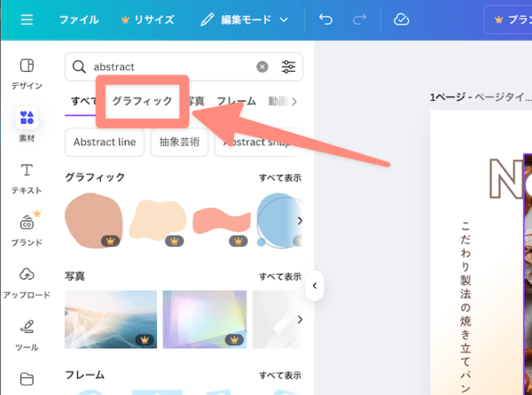Switch to the グラフィック tab
The height and width of the screenshot is (395, 532).
pyautogui.click(x=142, y=101)
